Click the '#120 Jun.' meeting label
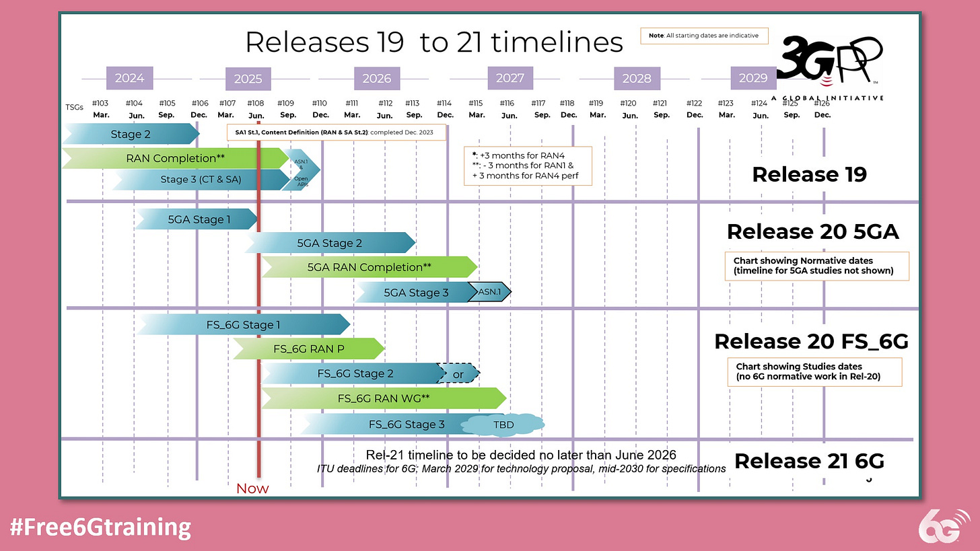This screenshot has width=980, height=551. (629, 109)
